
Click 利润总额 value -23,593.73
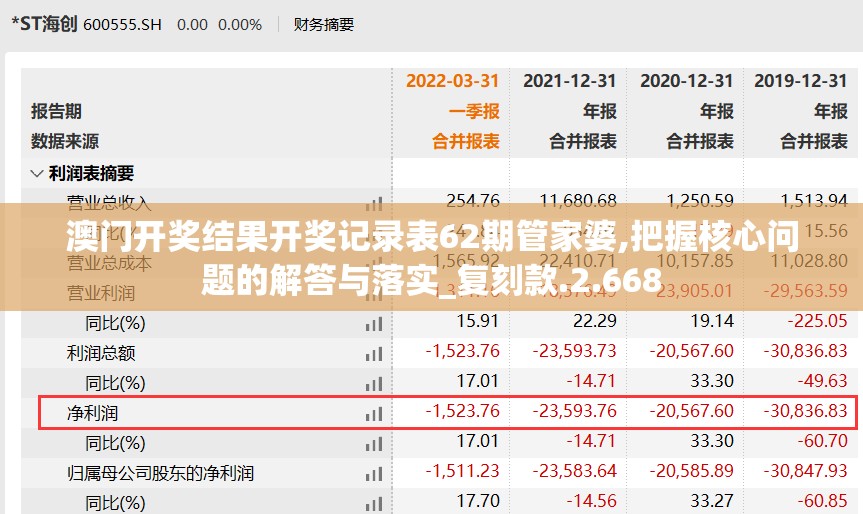575,351
